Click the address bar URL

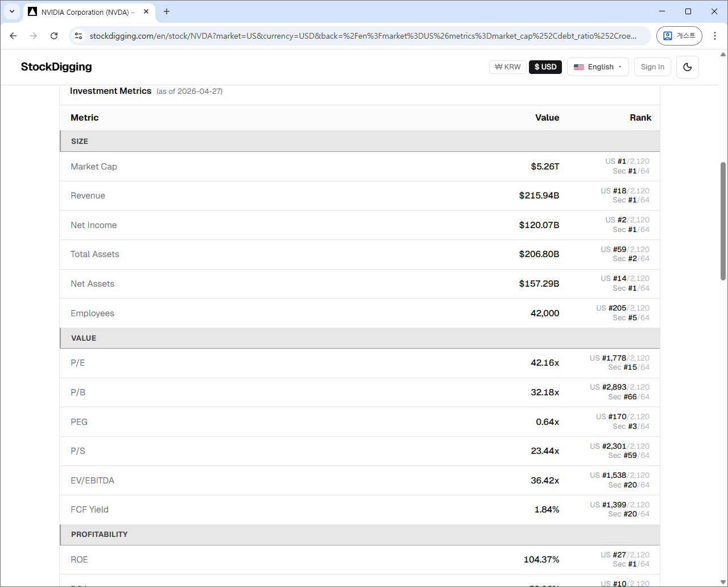click(363, 36)
